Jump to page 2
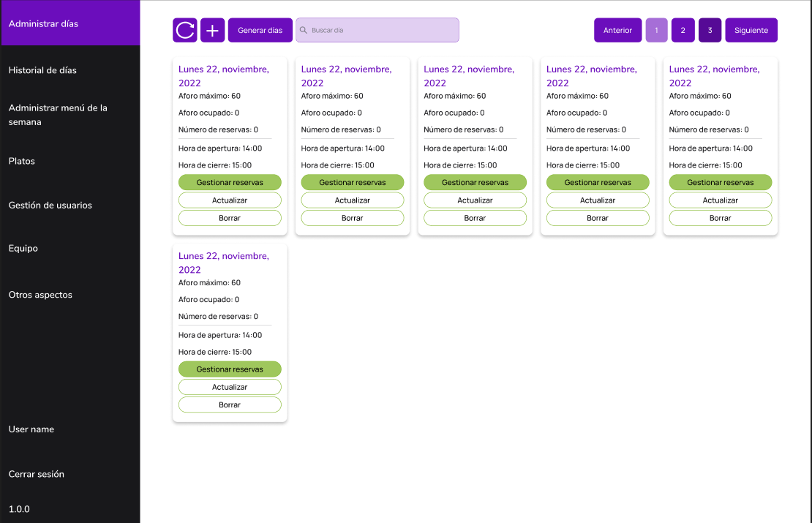 (683, 30)
